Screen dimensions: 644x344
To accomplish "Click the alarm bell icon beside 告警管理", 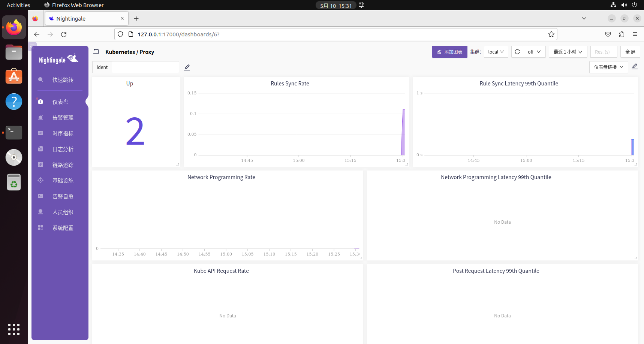I will pyautogui.click(x=40, y=117).
